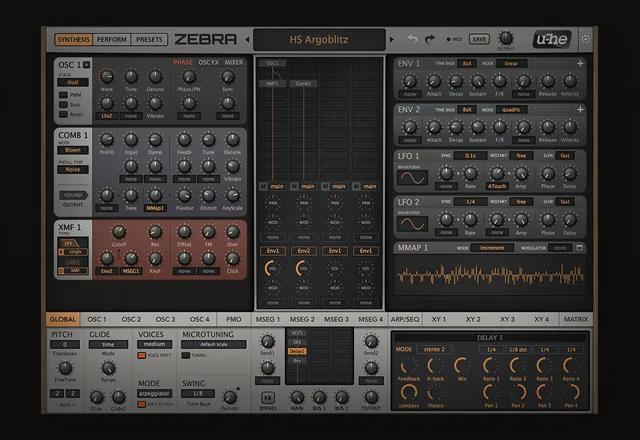
Task: Click the second lane Env2 selector
Action: point(304,251)
